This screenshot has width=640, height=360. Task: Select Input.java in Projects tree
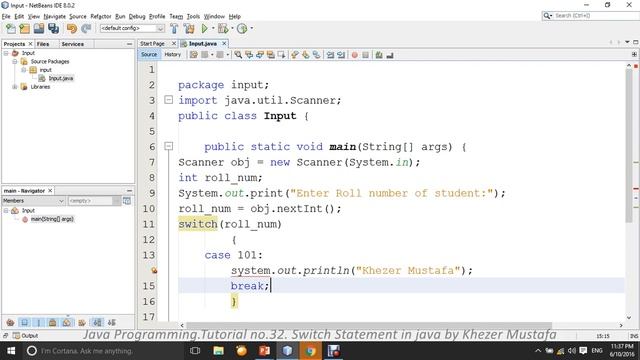pos(60,78)
